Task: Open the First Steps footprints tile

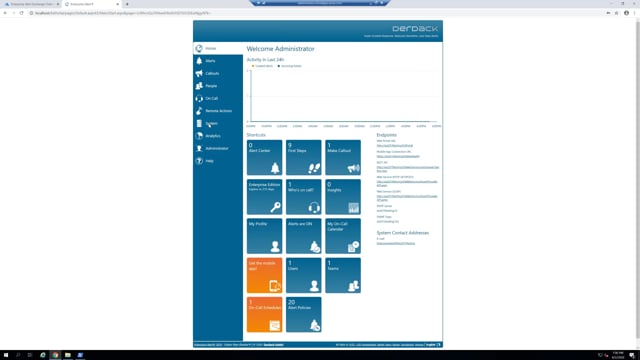Action: pos(303,158)
